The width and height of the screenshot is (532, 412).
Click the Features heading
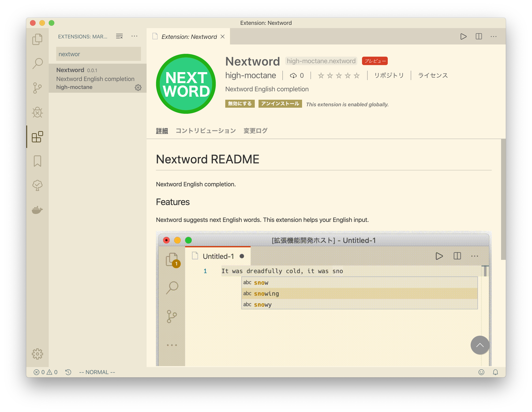173,202
